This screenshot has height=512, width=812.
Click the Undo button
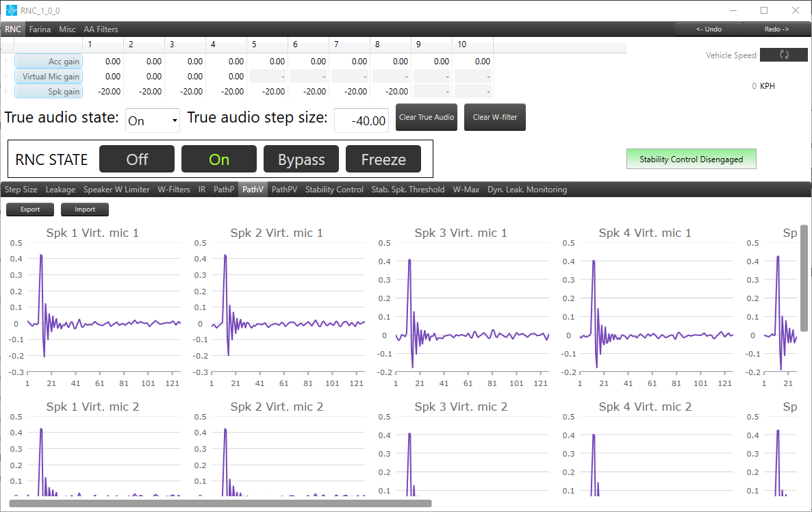tap(709, 29)
